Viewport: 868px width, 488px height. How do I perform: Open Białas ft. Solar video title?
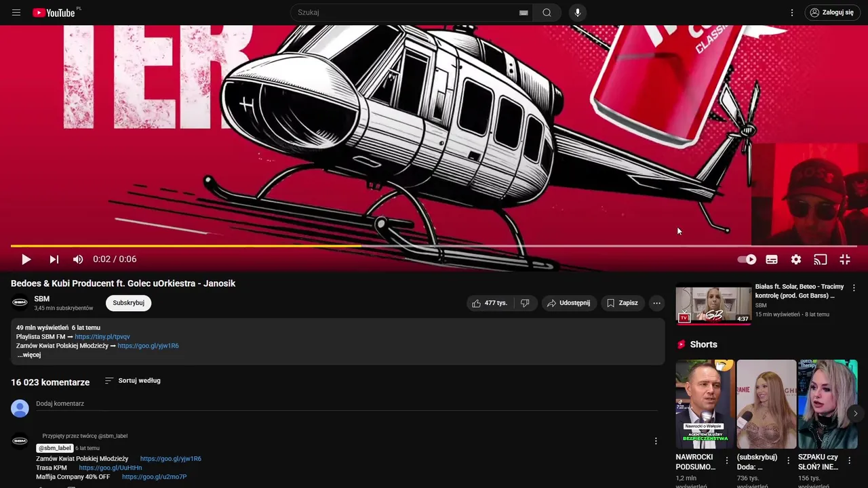[800, 291]
